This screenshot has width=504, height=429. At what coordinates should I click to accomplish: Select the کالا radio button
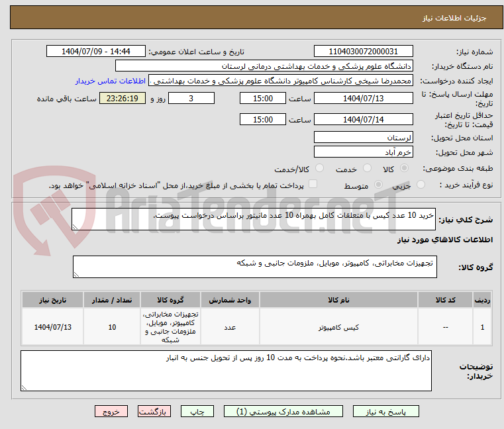405,168
